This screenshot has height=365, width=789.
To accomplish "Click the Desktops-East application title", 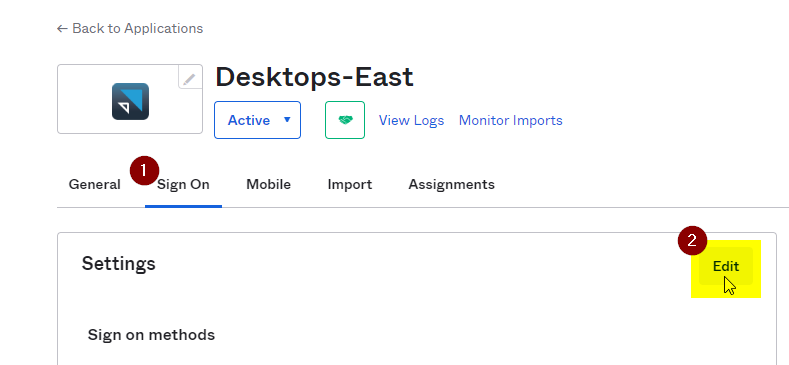I will (x=314, y=77).
